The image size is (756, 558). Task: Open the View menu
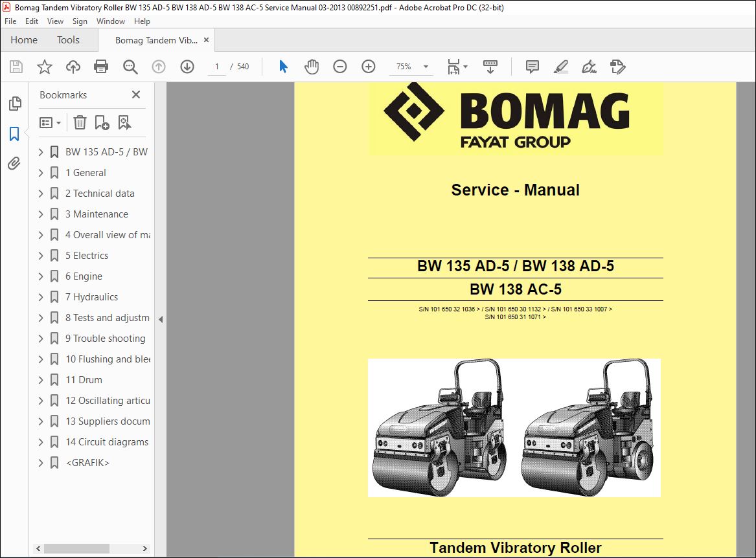point(55,21)
